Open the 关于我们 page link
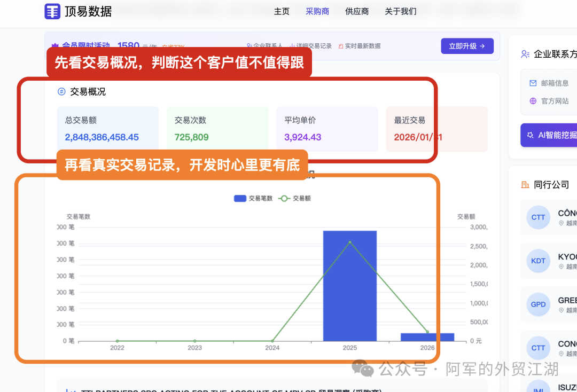577x392 pixels. click(x=401, y=11)
